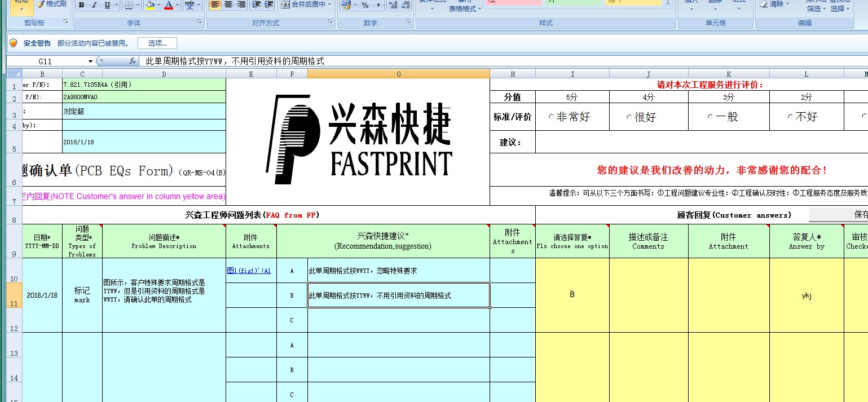
Task: Click the 请选择答复 Pls choose one option header
Action: [x=572, y=241]
